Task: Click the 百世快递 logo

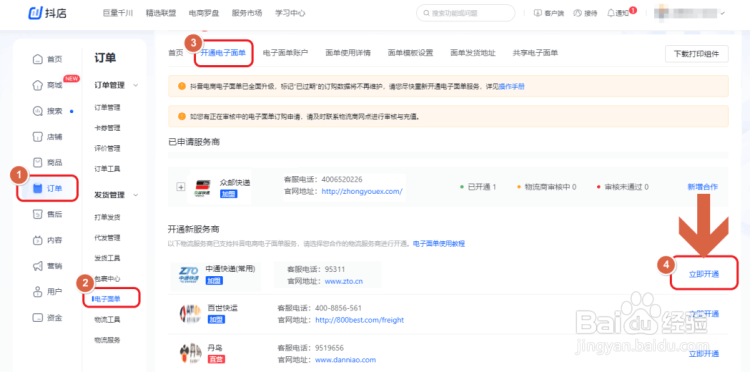Action: click(x=190, y=314)
